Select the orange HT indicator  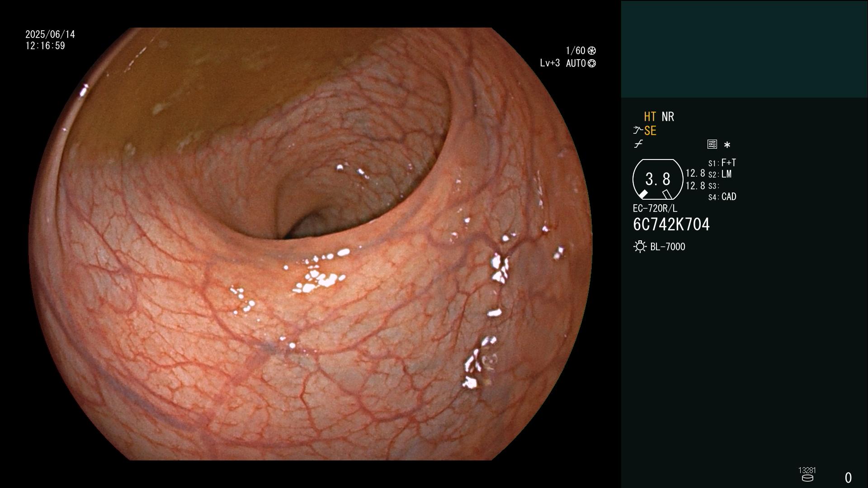click(x=650, y=117)
